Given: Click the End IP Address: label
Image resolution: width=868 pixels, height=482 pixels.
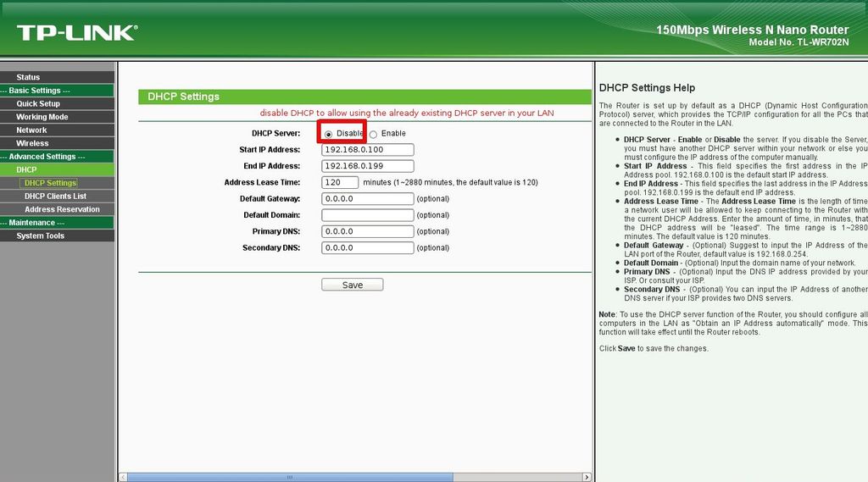Looking at the screenshot, I should (272, 166).
